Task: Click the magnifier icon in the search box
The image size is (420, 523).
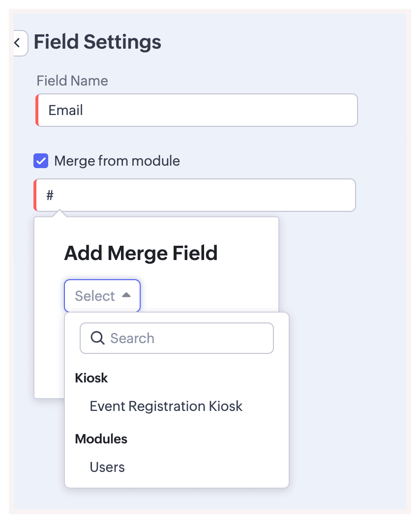Action: pyautogui.click(x=97, y=338)
